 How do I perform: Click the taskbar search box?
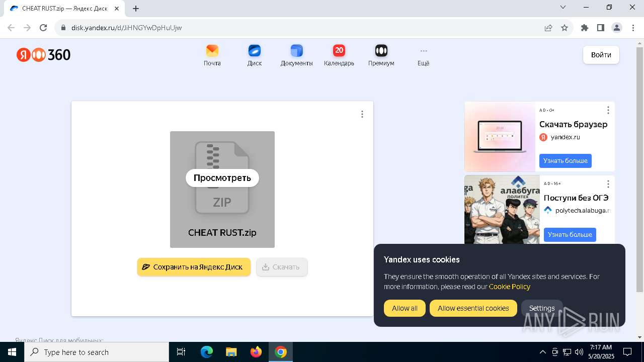click(x=97, y=352)
